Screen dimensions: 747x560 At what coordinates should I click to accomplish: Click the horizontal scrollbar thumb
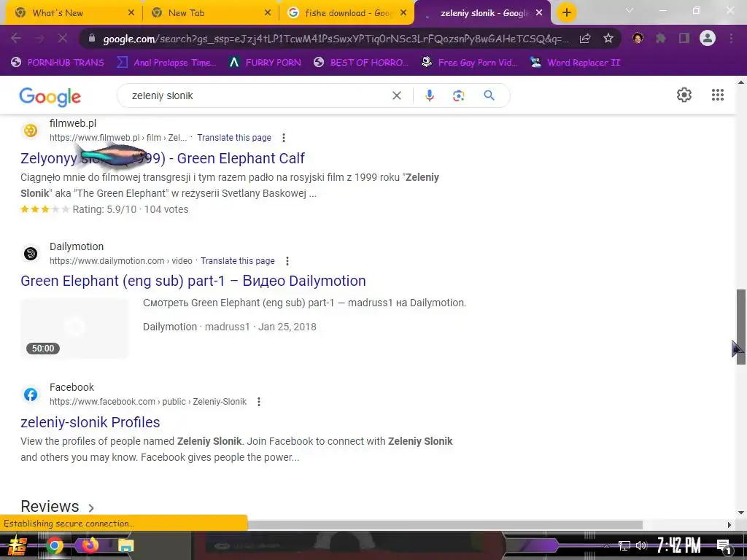coord(445,525)
